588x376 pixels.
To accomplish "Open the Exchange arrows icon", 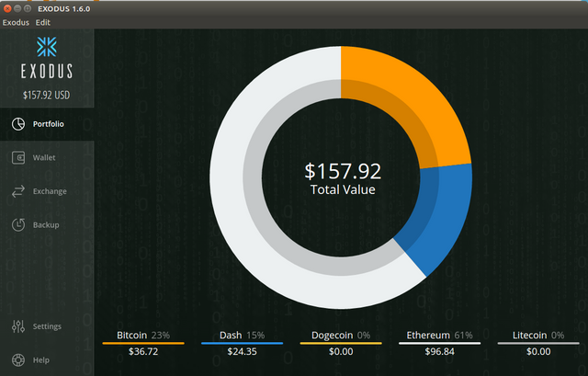I will pos(18,191).
